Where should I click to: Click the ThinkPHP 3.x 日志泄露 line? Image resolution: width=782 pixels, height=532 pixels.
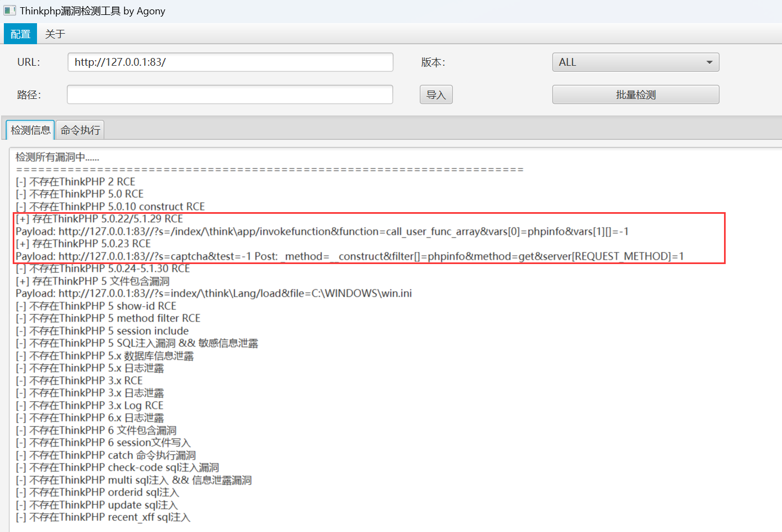[90, 393]
